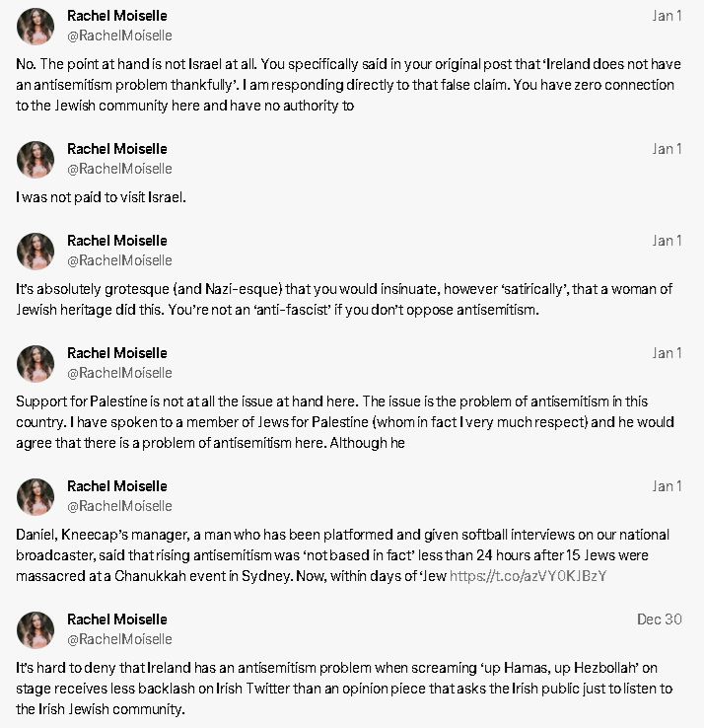
Task: Open author name on 'I was not paid' tweet
Action: click(117, 149)
